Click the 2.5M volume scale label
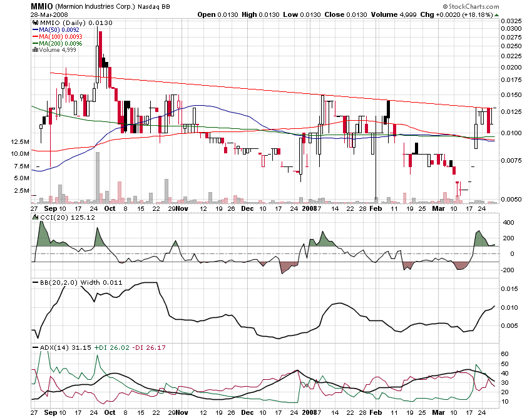 [22, 190]
